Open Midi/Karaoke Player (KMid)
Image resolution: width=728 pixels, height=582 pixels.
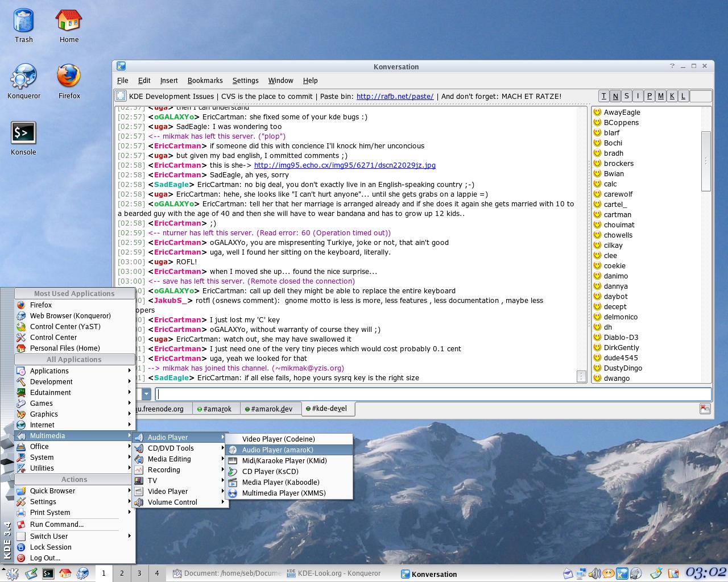click(x=289, y=460)
